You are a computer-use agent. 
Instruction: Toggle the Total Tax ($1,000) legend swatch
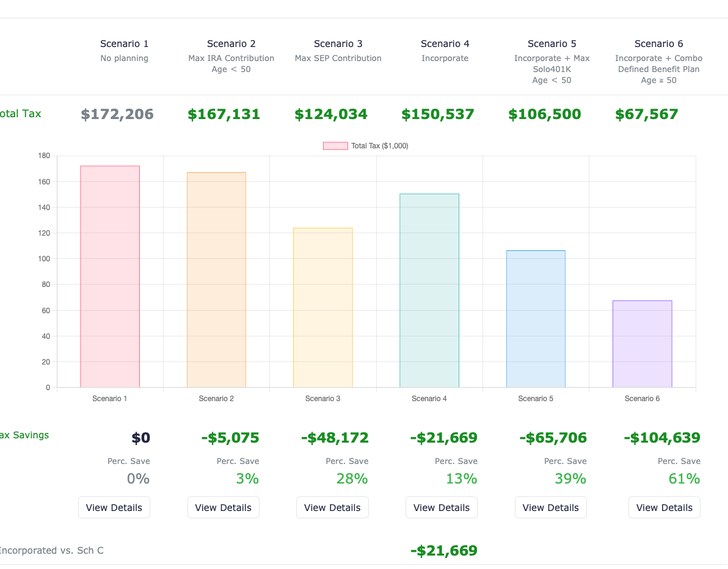coord(335,146)
